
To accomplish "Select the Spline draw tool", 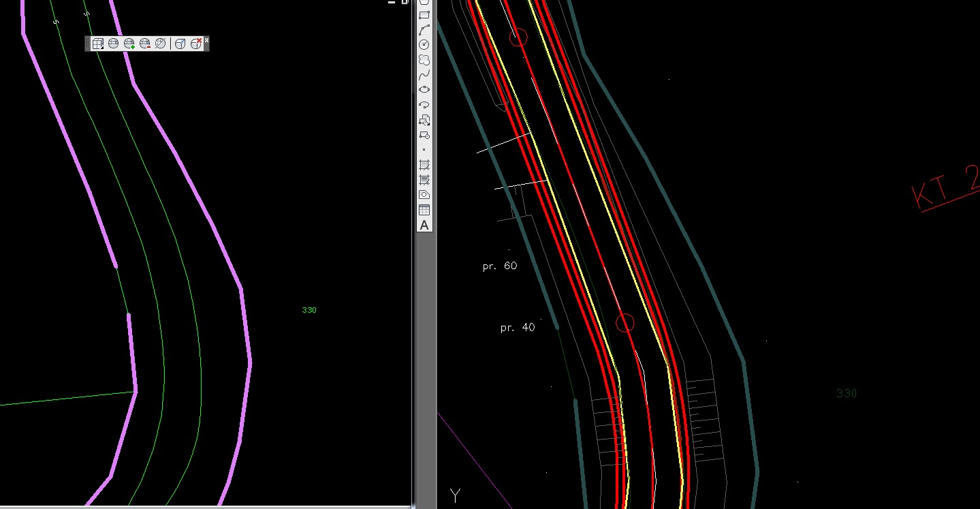I will (x=424, y=75).
